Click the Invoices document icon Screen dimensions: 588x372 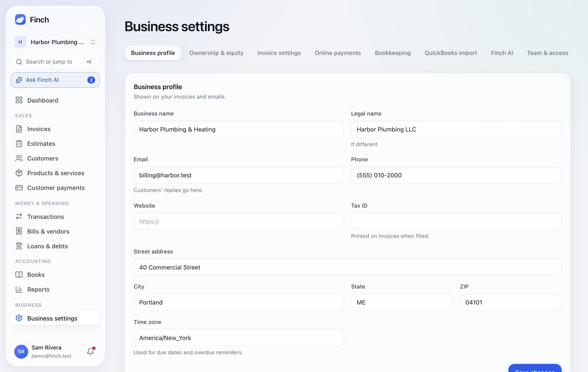tap(19, 129)
